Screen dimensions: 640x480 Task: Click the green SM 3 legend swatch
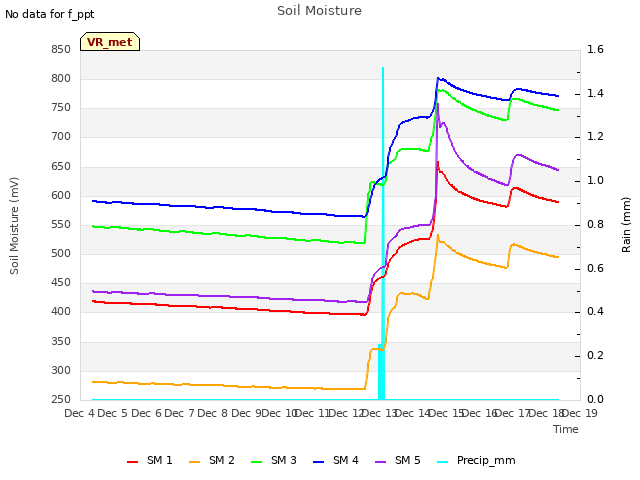click(257, 462)
